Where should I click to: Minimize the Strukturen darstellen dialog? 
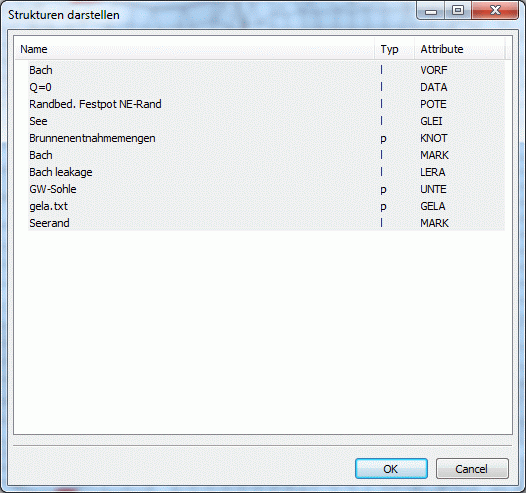click(x=431, y=10)
